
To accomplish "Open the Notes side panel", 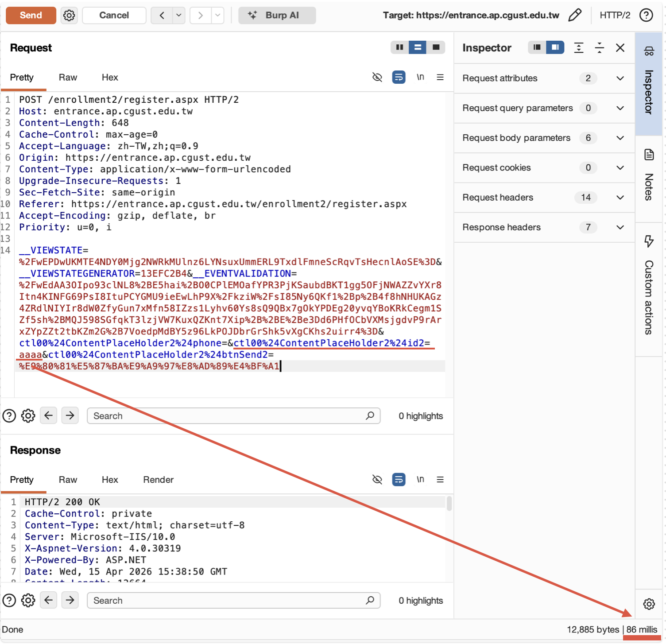I will (x=649, y=176).
